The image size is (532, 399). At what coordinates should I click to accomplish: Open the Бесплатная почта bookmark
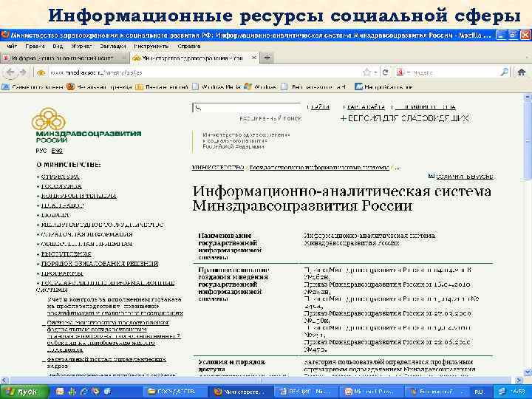pyautogui.click(x=313, y=87)
